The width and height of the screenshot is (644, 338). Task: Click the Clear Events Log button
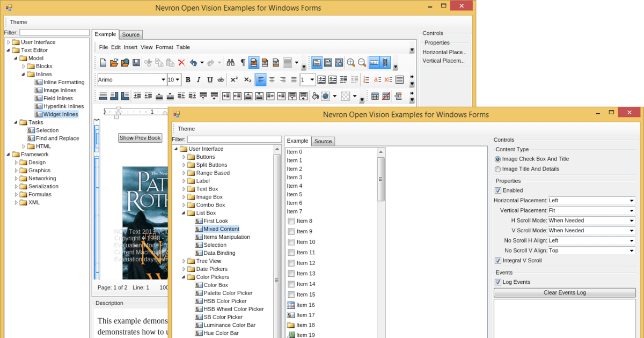tap(565, 293)
